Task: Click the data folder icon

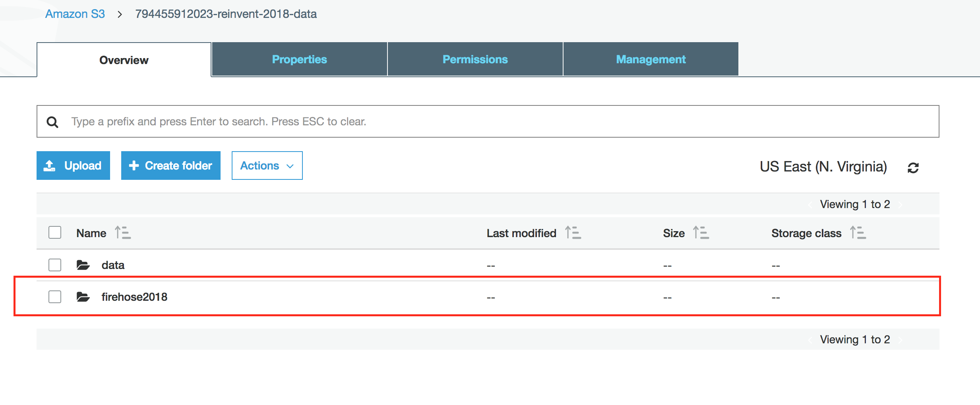Action: [x=83, y=265]
